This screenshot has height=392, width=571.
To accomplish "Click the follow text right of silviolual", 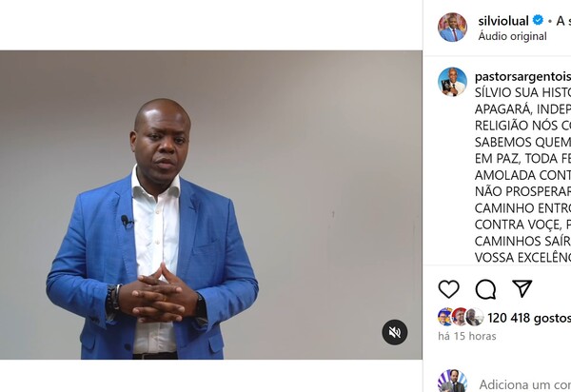I will (563, 21).
